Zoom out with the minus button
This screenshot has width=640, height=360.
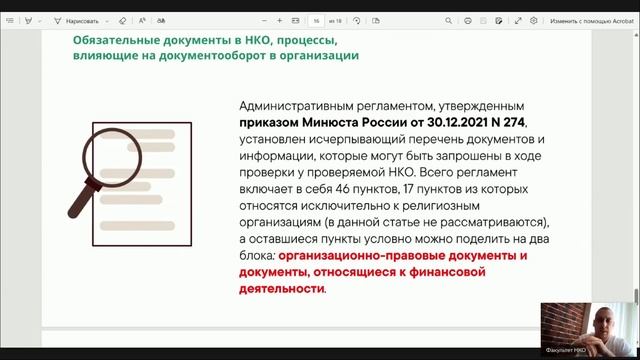(x=264, y=20)
